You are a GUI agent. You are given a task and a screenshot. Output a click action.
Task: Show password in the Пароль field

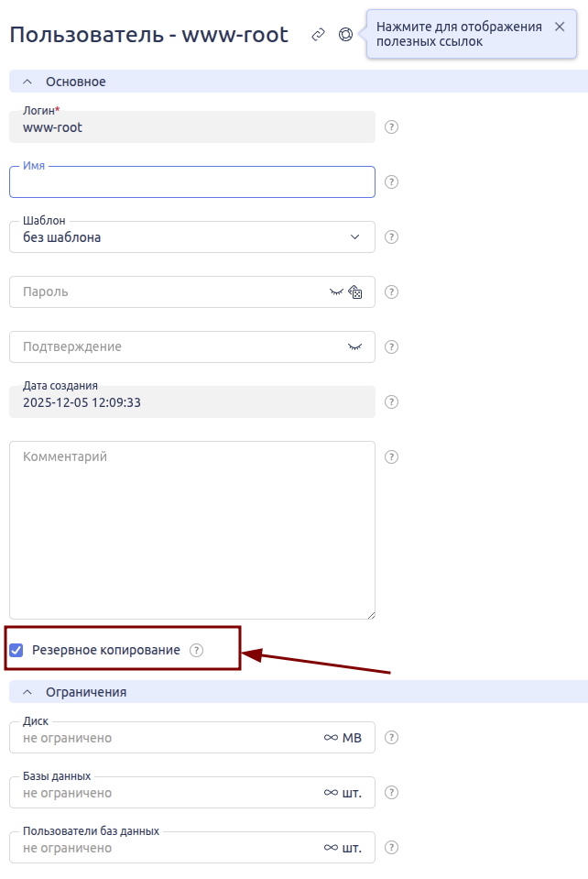click(x=336, y=292)
